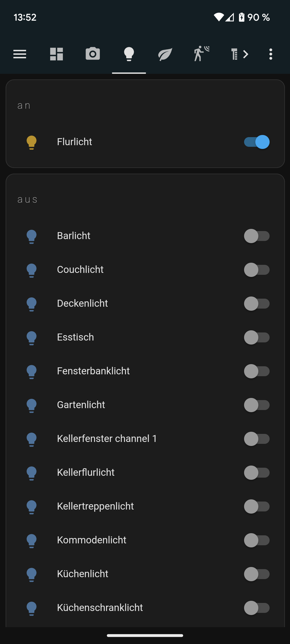
Task: Enable the Küchenlicht switch
Action: click(257, 574)
